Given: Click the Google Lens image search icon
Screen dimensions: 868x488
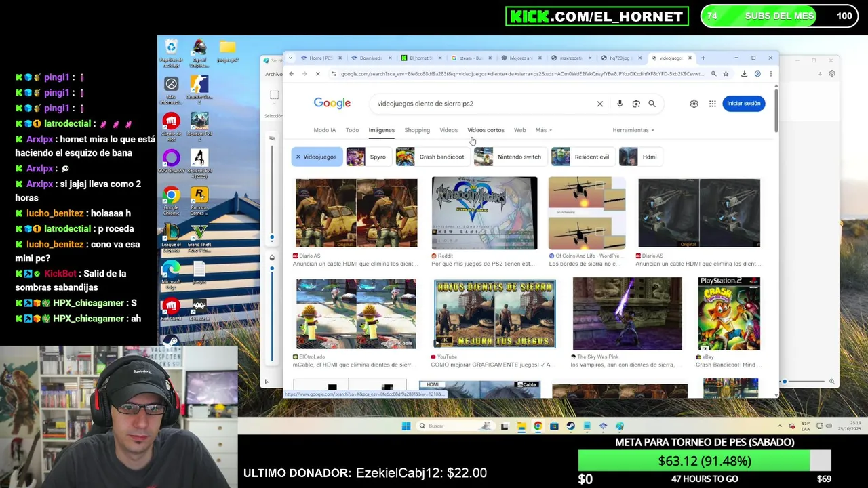Looking at the screenshot, I should (x=636, y=104).
